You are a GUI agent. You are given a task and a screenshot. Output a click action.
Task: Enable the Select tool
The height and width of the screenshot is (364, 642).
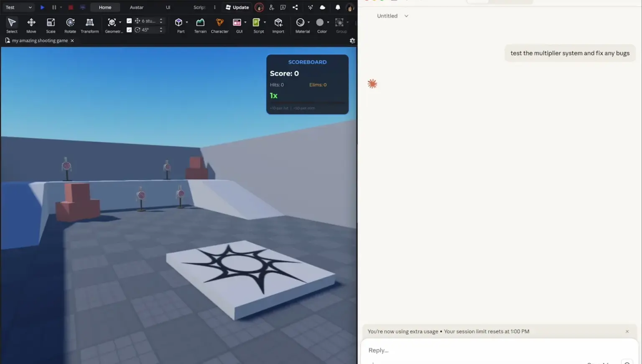(x=11, y=25)
